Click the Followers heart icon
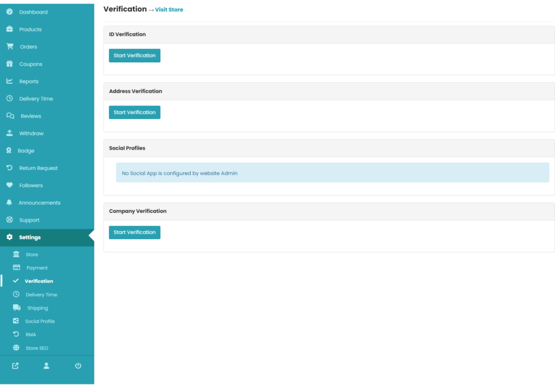Screen dimensions: 555x392 point(10,185)
